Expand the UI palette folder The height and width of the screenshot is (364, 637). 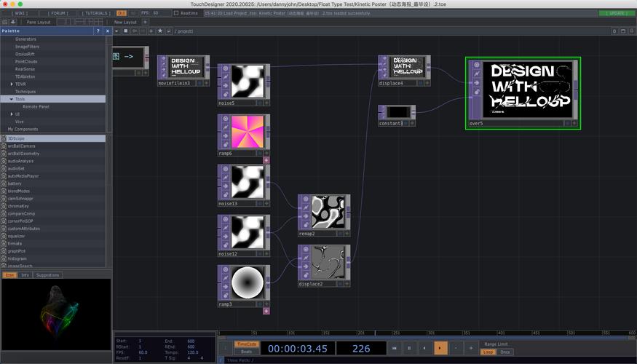[12, 114]
